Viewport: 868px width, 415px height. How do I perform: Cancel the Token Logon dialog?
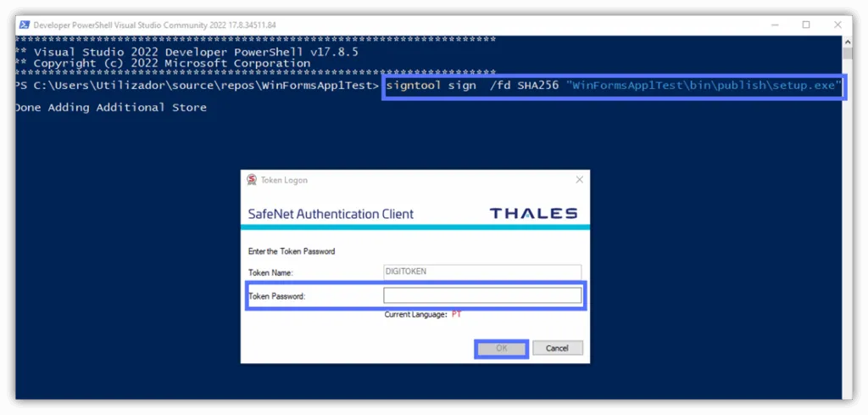click(558, 349)
